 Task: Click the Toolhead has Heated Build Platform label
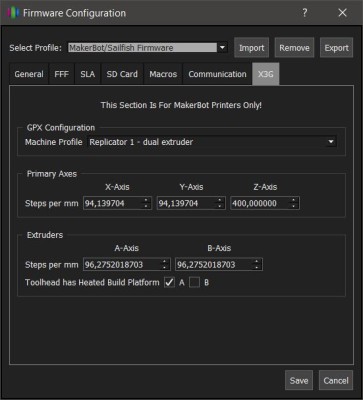coord(92,283)
